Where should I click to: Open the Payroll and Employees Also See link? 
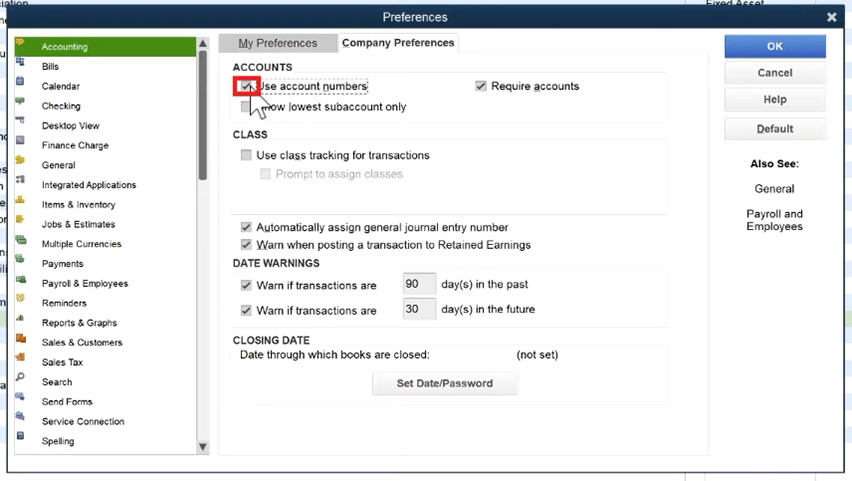[x=774, y=220]
